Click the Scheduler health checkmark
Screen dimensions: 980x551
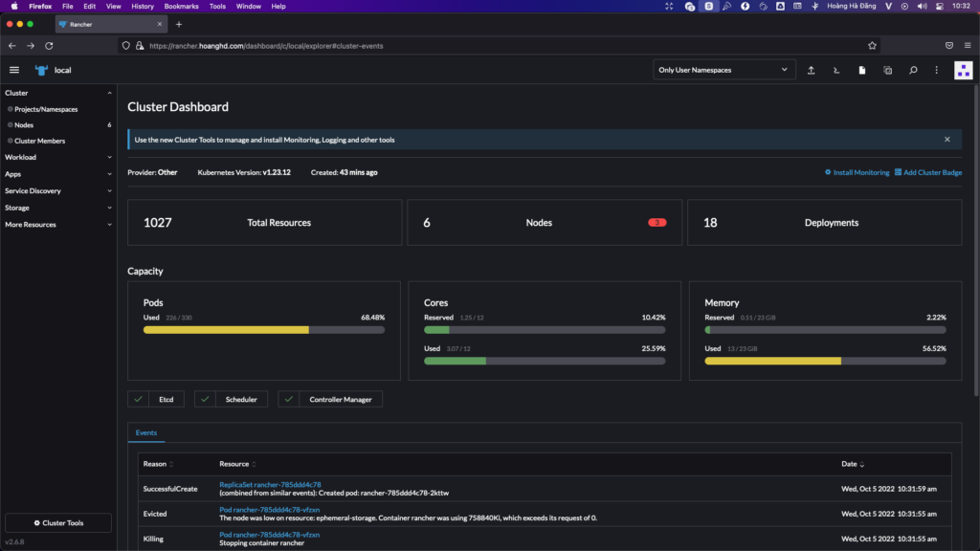tap(205, 399)
